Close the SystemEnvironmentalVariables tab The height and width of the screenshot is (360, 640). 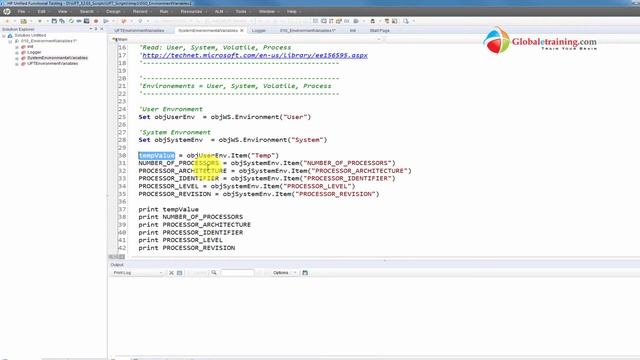[x=242, y=31]
